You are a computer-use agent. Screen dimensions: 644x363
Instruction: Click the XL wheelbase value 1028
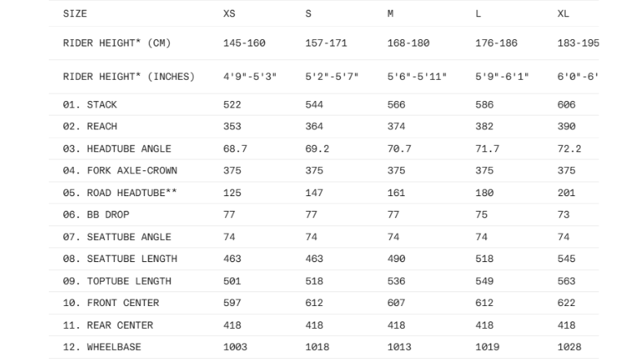(569, 347)
